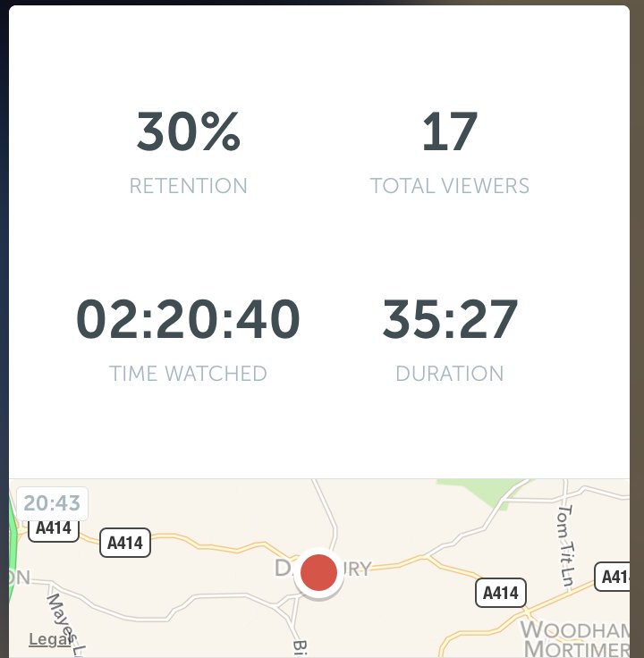
Task: Click the A414 badge right of Danbury
Action: 500,593
